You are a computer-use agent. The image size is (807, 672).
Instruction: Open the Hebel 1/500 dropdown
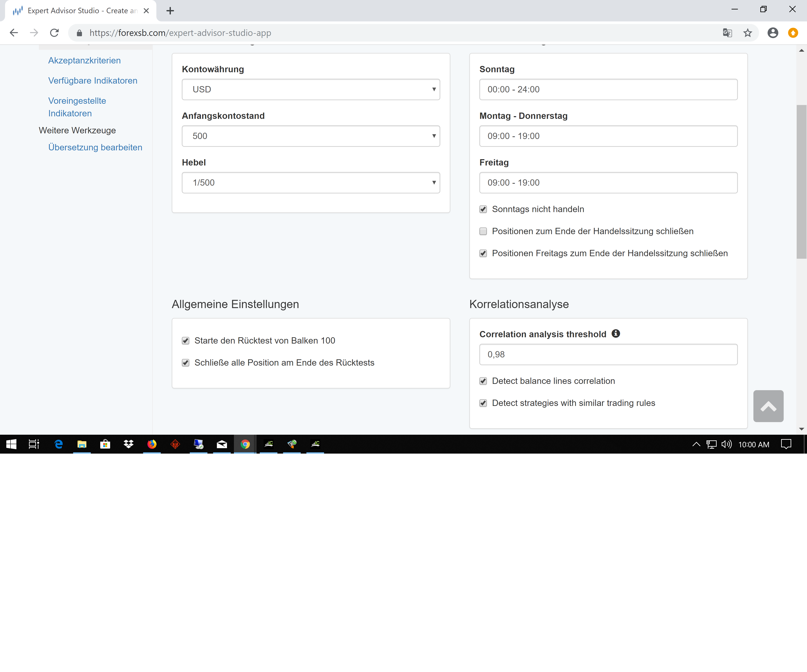310,183
